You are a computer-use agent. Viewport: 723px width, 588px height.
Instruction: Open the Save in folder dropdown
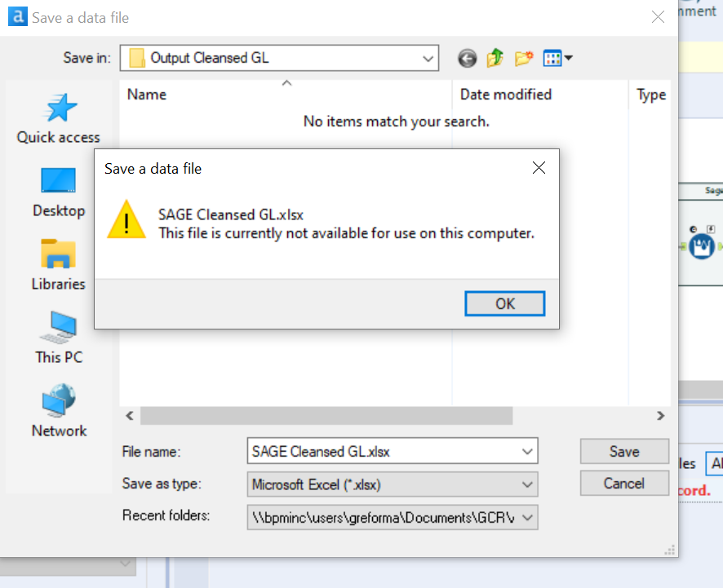428,58
